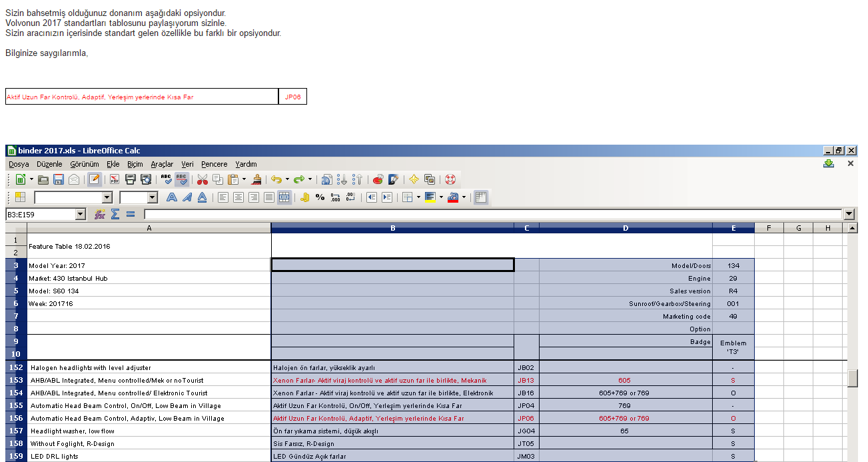This screenshot has width=868, height=462.
Task: Increase the indent
Action: coord(386,197)
